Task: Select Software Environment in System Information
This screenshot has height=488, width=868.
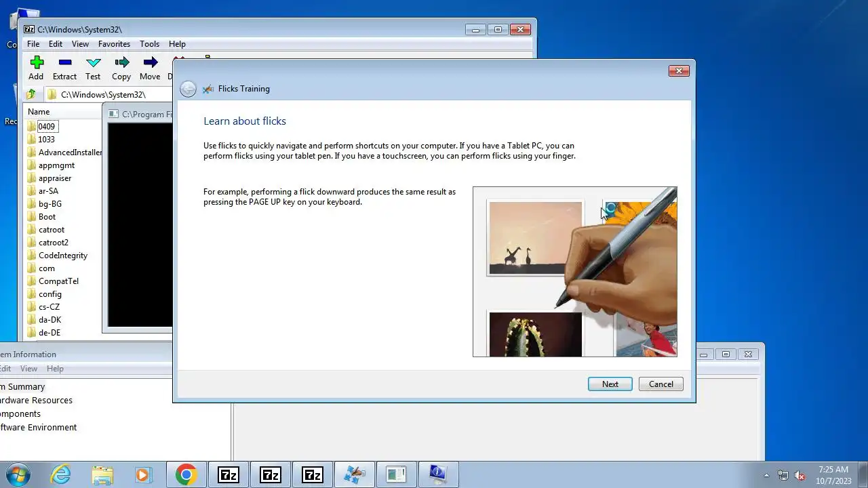Action: [x=39, y=427]
